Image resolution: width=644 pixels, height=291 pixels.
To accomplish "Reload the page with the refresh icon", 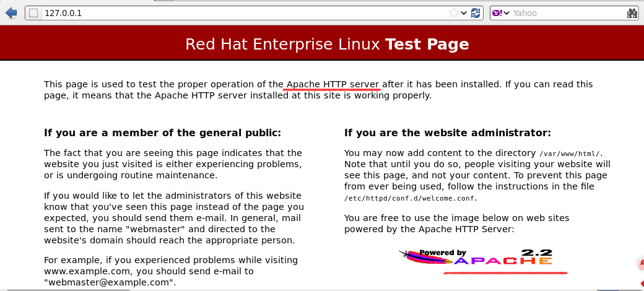I will point(476,13).
